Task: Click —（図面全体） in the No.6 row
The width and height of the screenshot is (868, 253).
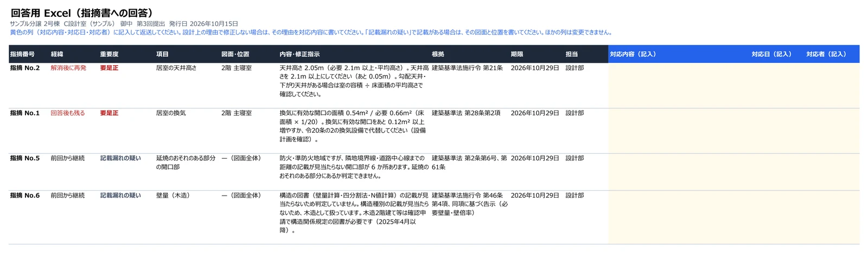Action: pos(241,196)
